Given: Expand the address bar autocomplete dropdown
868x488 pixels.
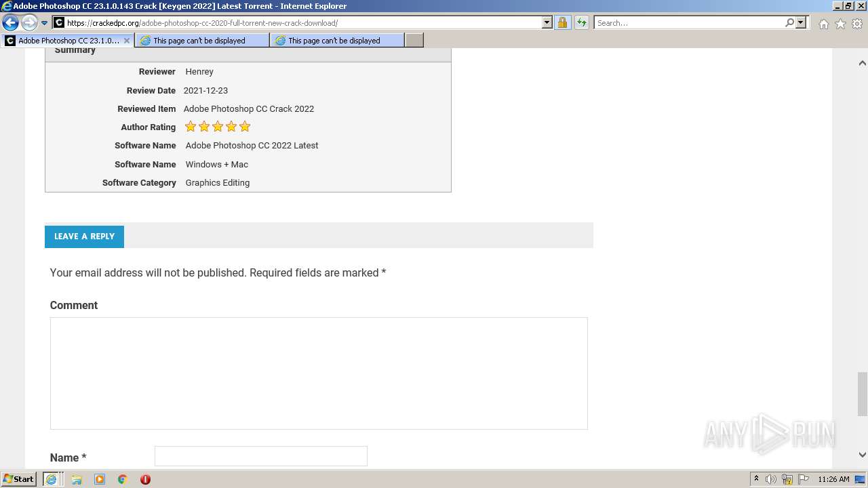Looking at the screenshot, I should point(547,23).
